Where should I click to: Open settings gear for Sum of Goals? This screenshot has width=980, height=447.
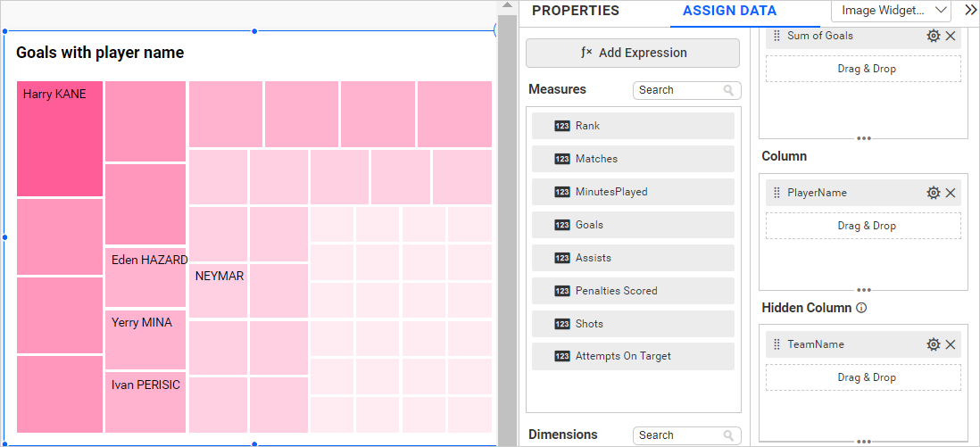coord(934,36)
